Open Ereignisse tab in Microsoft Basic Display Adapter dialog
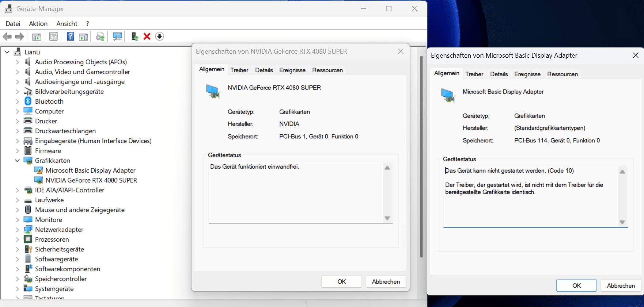This screenshot has width=644, height=307. click(x=527, y=74)
